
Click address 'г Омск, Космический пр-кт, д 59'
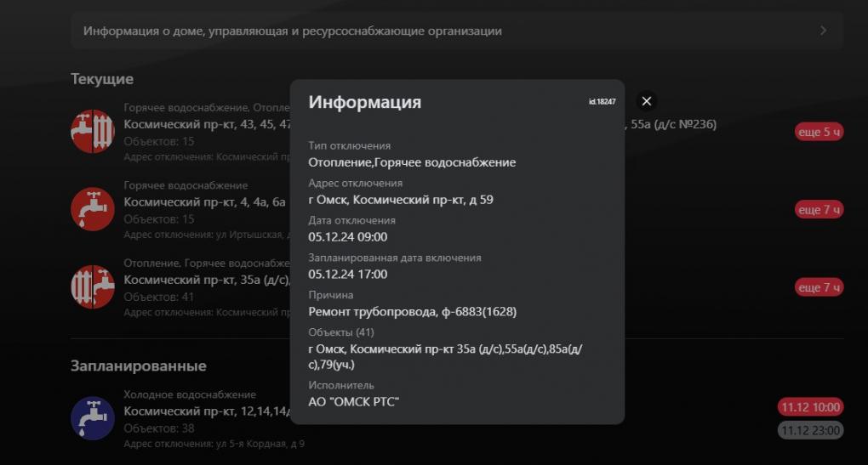coord(401,200)
